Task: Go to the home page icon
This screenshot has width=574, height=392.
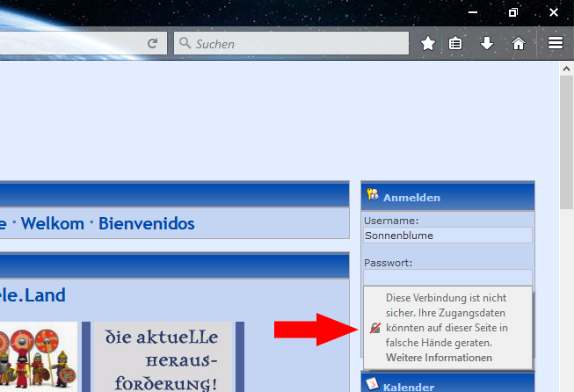Action: click(519, 43)
